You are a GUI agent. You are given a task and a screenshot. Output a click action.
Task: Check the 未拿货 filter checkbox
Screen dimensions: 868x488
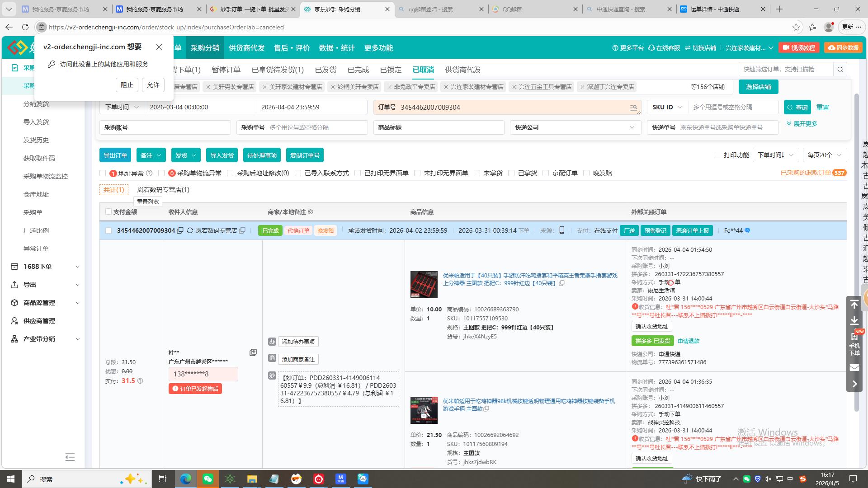pyautogui.click(x=477, y=173)
